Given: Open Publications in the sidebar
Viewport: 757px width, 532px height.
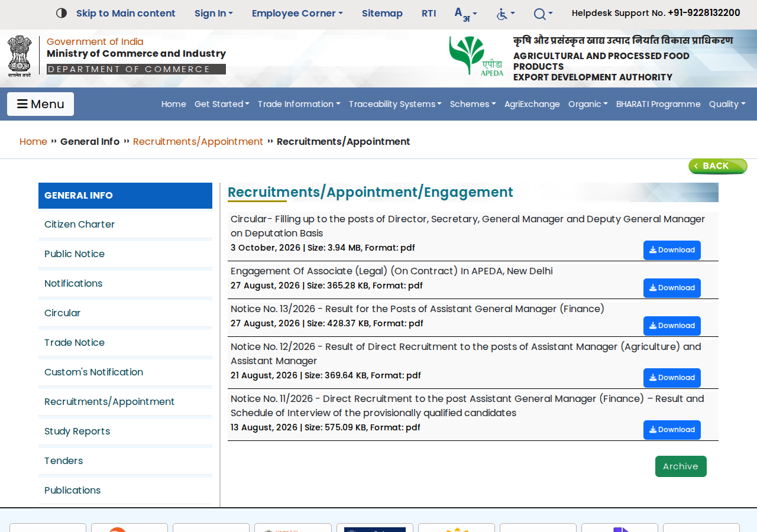Looking at the screenshot, I should click(x=125, y=491).
